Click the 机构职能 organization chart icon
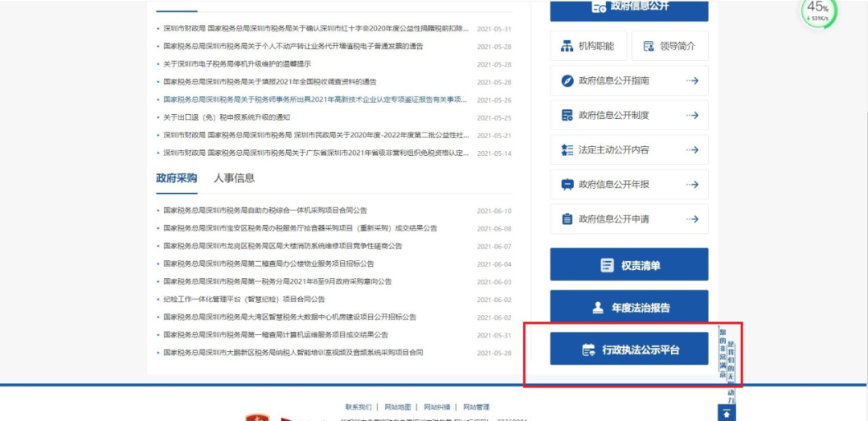 click(567, 47)
